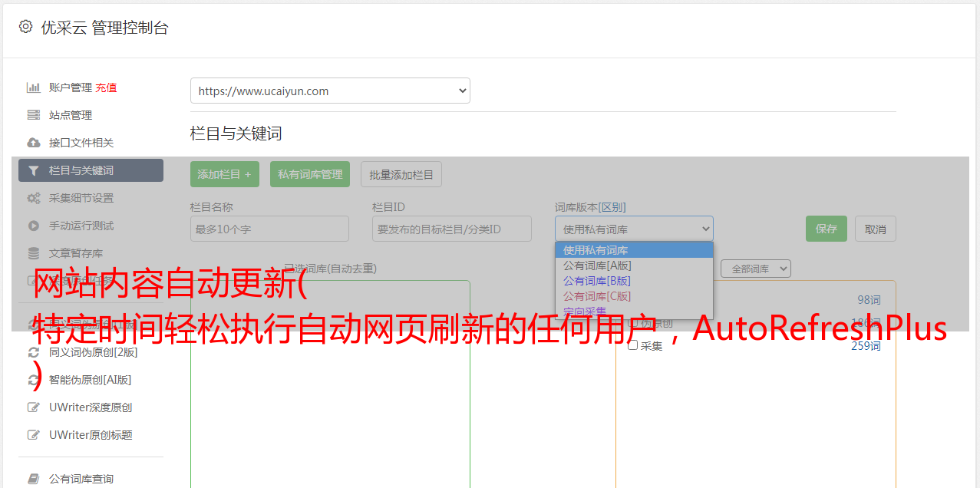
Task: Choose 公有词库[C版] from the dropdown list
Action: point(634,296)
